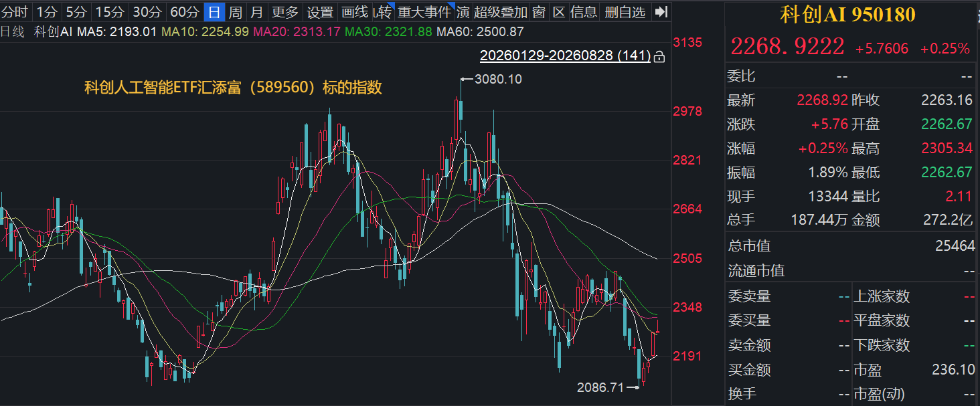Click the 上涨家数 label

click(x=882, y=296)
